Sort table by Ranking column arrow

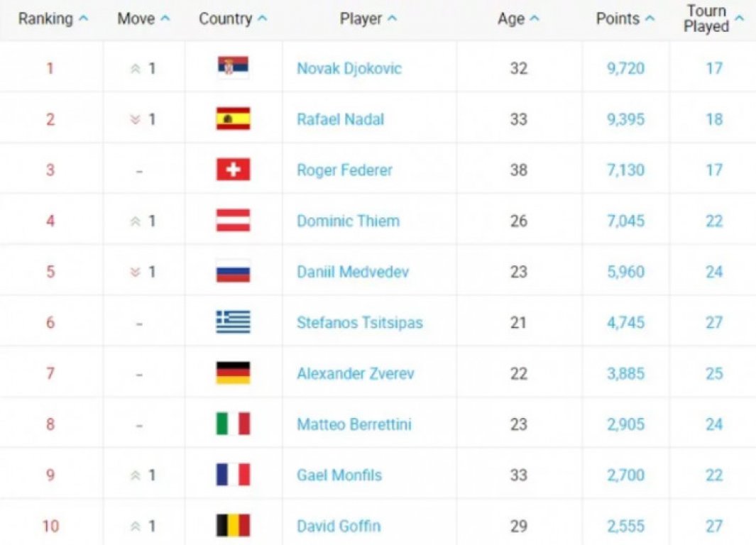(x=84, y=18)
